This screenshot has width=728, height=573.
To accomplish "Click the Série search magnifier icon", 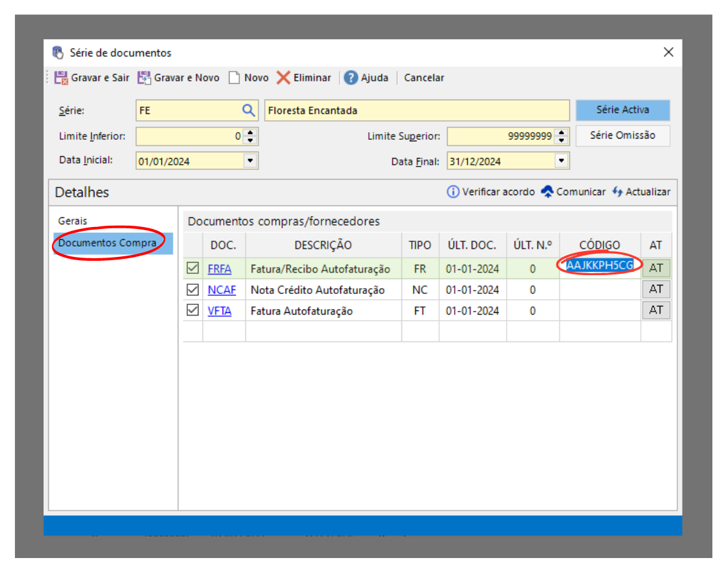I will pos(249,111).
